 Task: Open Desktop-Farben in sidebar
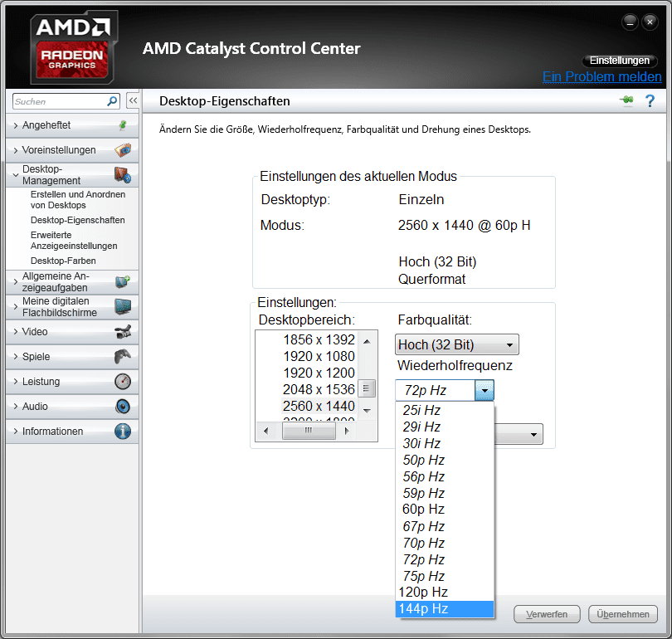63,261
